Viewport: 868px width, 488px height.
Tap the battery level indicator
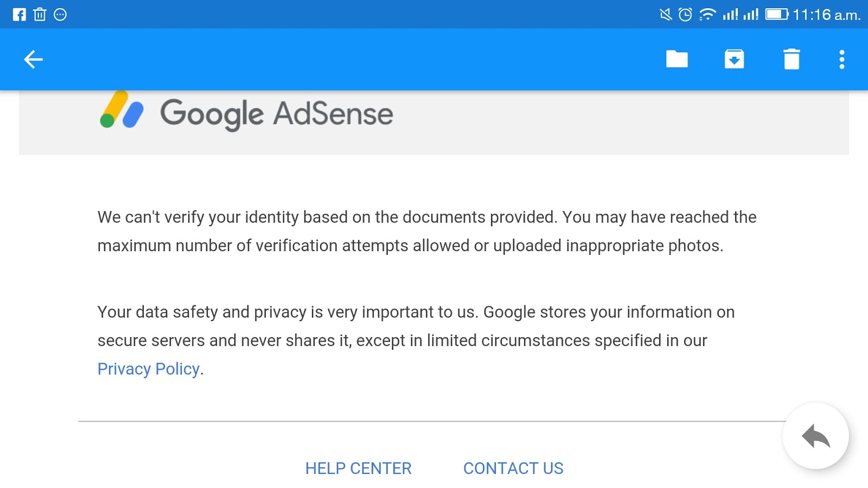777,14
